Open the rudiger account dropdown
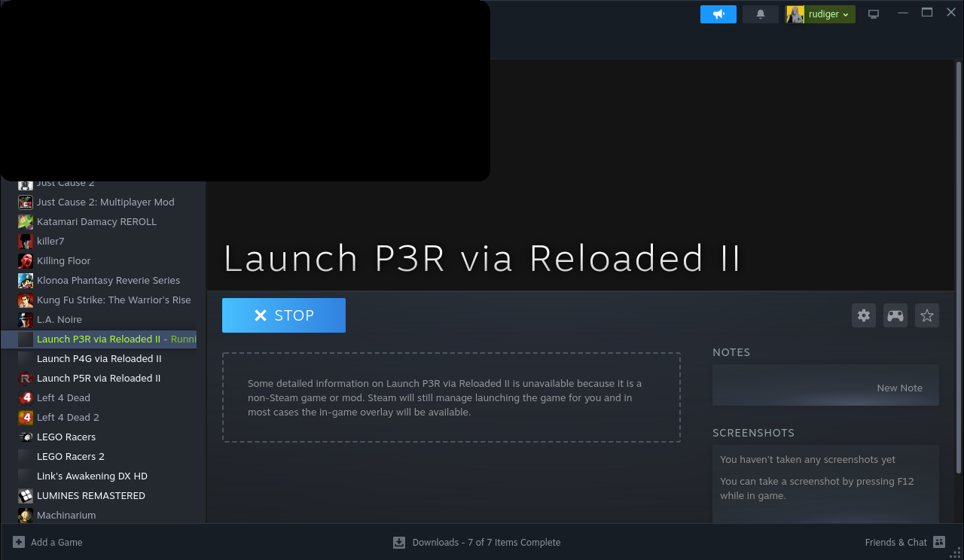The image size is (964, 560). click(820, 14)
